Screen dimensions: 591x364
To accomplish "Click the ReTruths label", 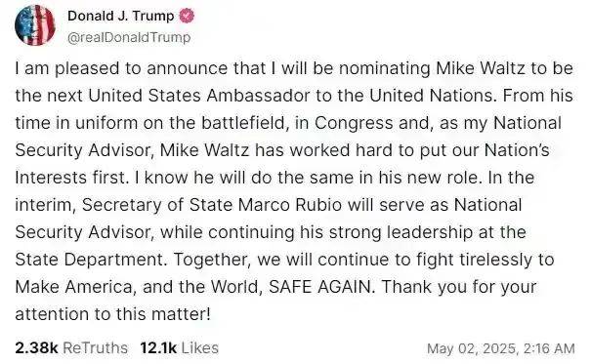I will (x=95, y=347).
